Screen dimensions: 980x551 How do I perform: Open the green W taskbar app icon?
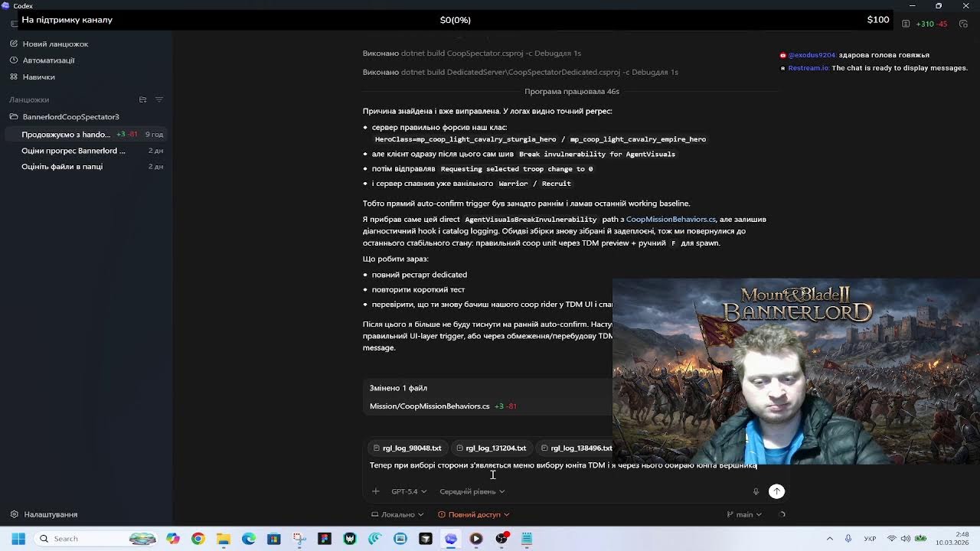click(x=350, y=539)
